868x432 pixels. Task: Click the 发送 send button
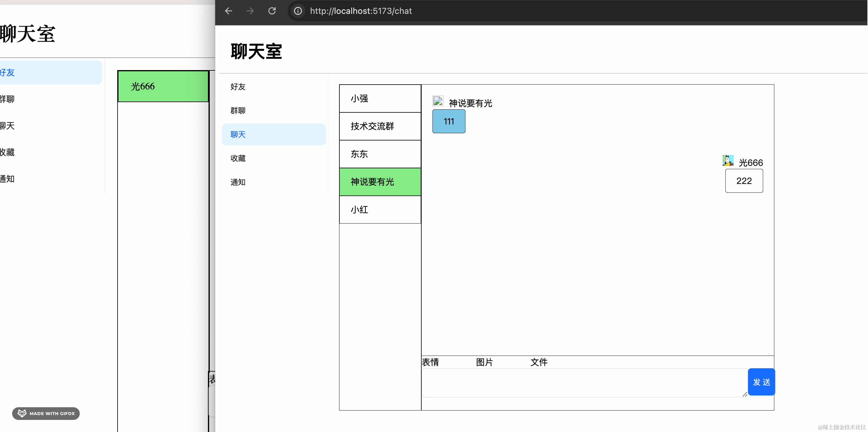pos(761,382)
